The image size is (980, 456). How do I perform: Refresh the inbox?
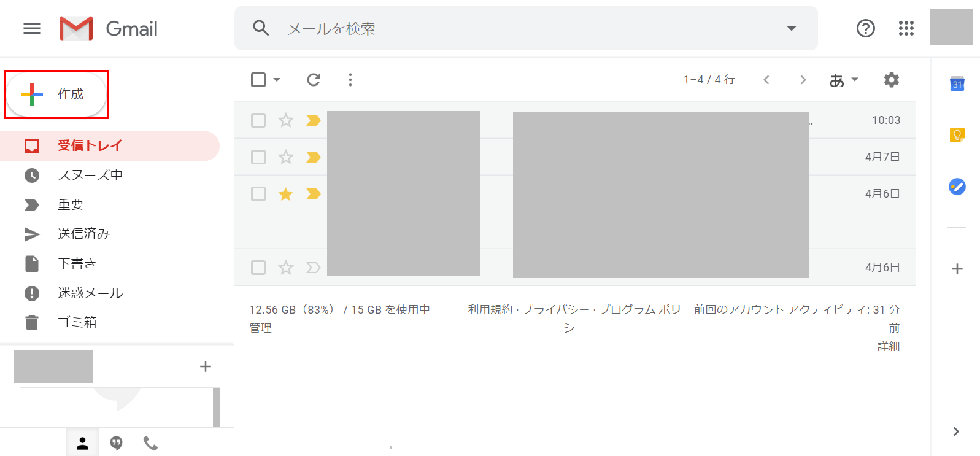tap(314, 80)
